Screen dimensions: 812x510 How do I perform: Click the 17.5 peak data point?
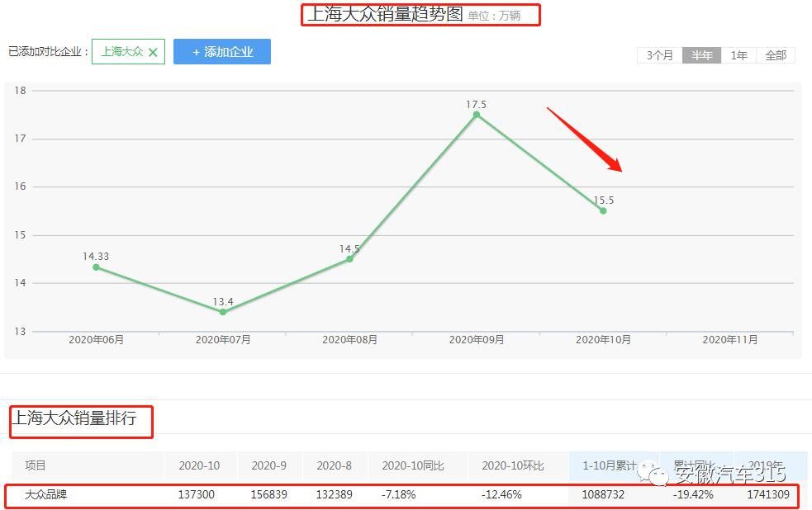(x=477, y=114)
